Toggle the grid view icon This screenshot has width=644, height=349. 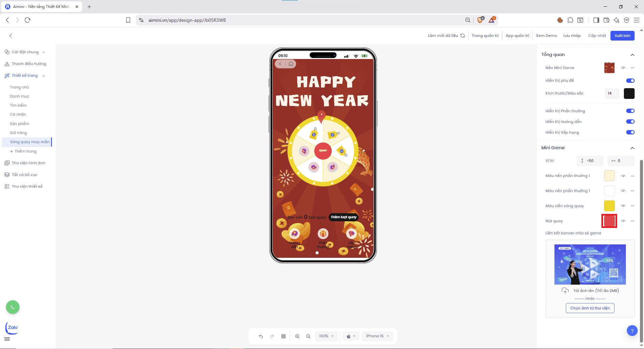coord(283,336)
